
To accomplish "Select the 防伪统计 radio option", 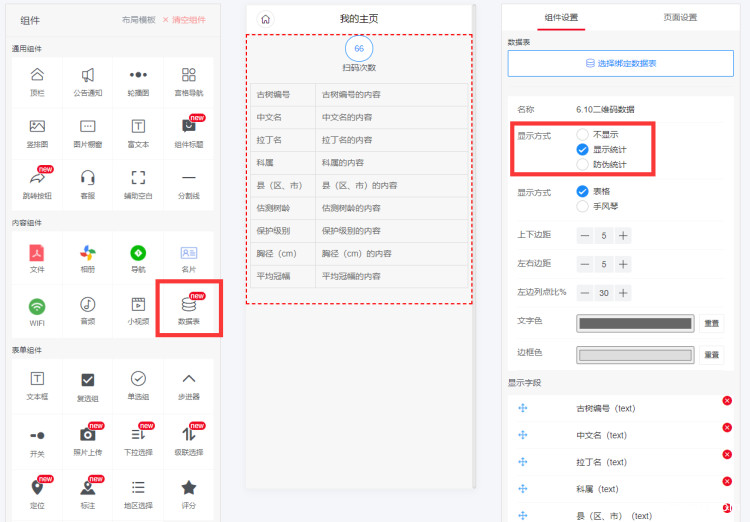I will click(582, 163).
